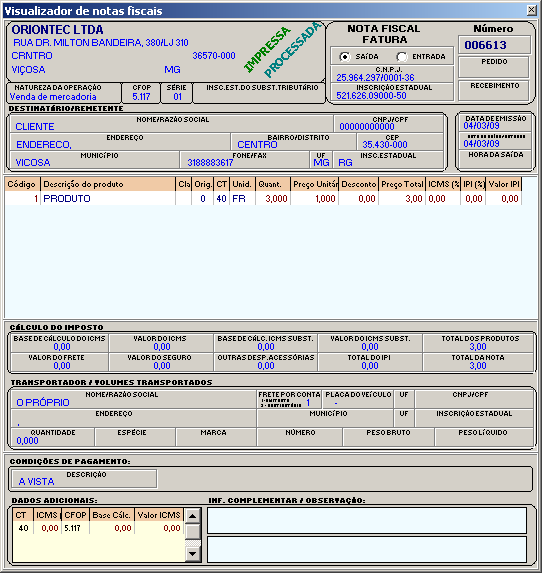Click the destinatário CNPJ/CPF value 00000000000
Viewport: 542px width, 573px height.
click(367, 127)
